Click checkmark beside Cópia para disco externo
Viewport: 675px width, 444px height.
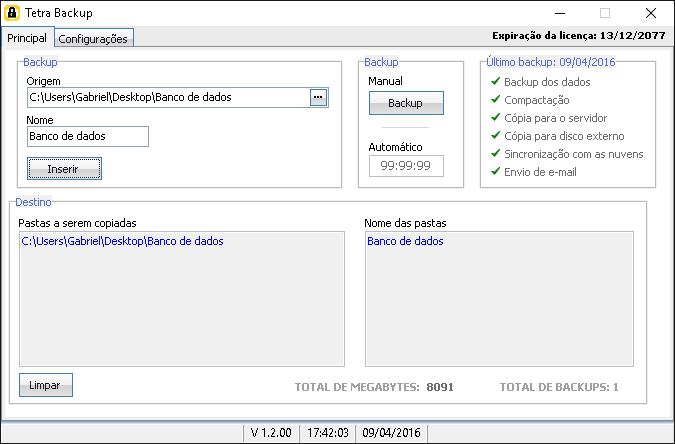tap(495, 135)
